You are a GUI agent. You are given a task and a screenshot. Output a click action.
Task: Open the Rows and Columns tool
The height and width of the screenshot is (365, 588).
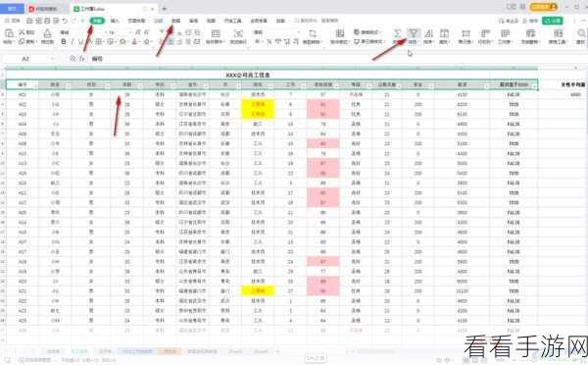pos(485,33)
